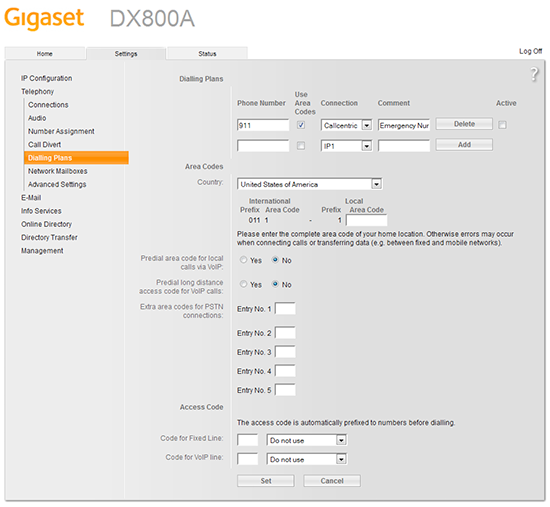The height and width of the screenshot is (507, 550).
Task: Click the phone number field containing 911
Action: tap(263, 125)
